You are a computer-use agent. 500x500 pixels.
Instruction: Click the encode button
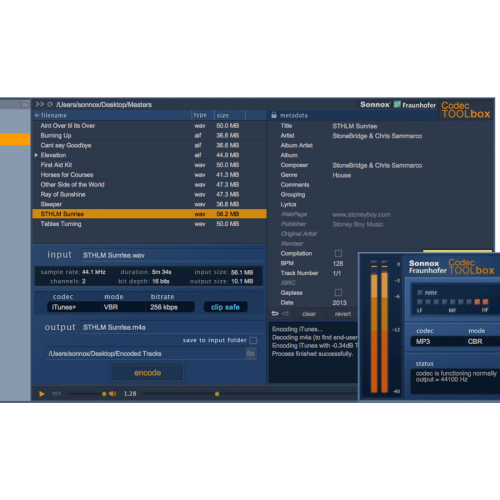148,373
